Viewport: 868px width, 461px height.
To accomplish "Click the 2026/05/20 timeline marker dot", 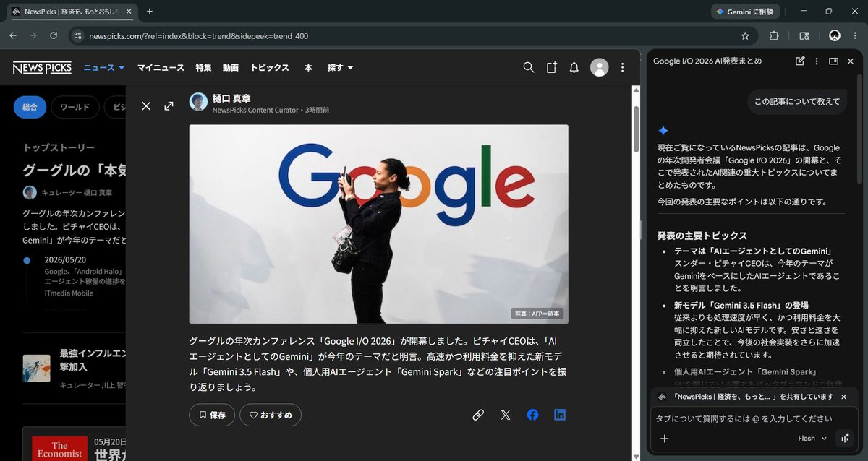I will [27, 260].
